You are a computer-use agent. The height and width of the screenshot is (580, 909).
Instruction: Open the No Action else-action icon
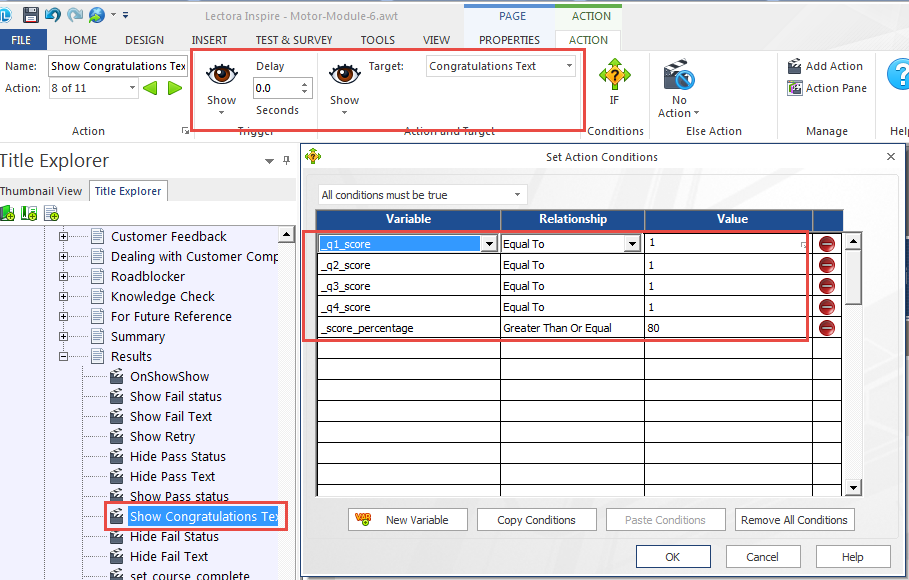tap(678, 75)
